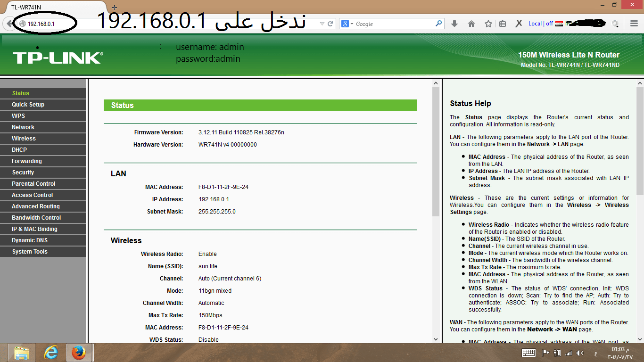Open System Tools sidebar menu

(x=43, y=252)
